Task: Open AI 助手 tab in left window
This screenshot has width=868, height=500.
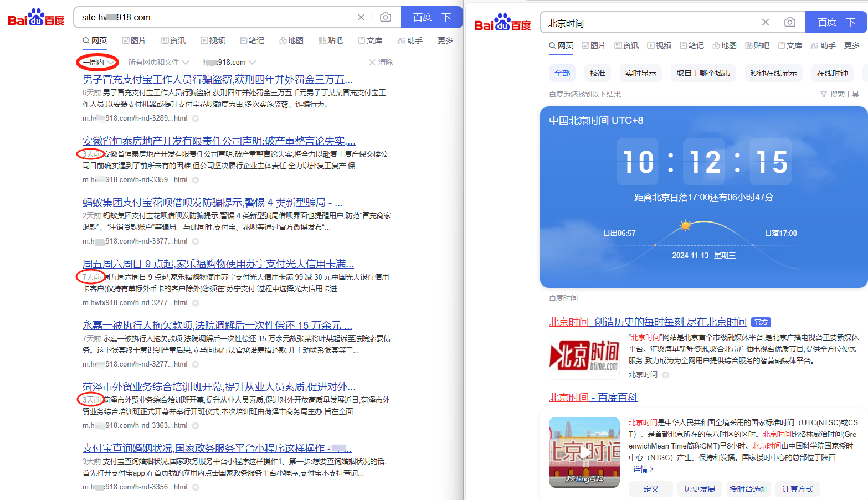Action: pos(410,40)
